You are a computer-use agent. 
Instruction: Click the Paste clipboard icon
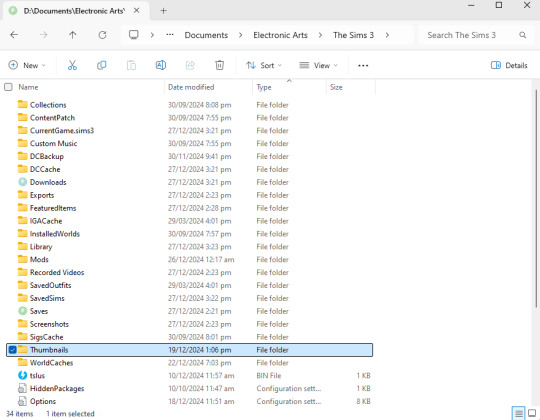(x=131, y=65)
